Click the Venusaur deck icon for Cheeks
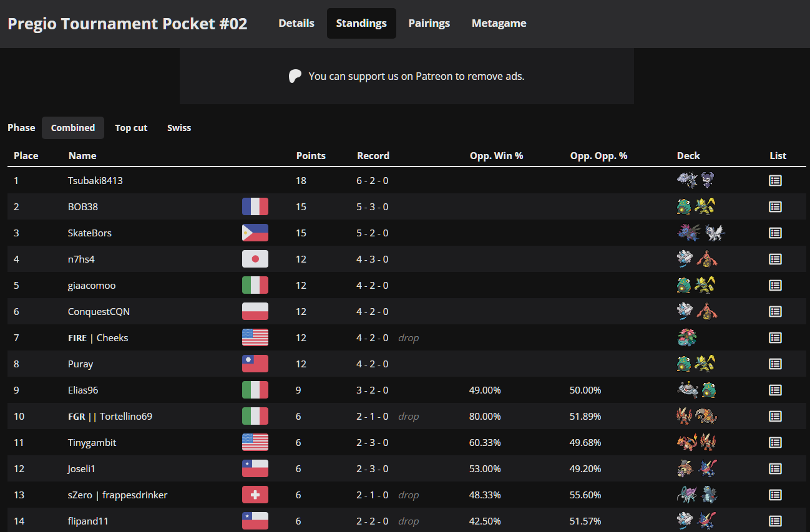The image size is (810, 532). 686,338
